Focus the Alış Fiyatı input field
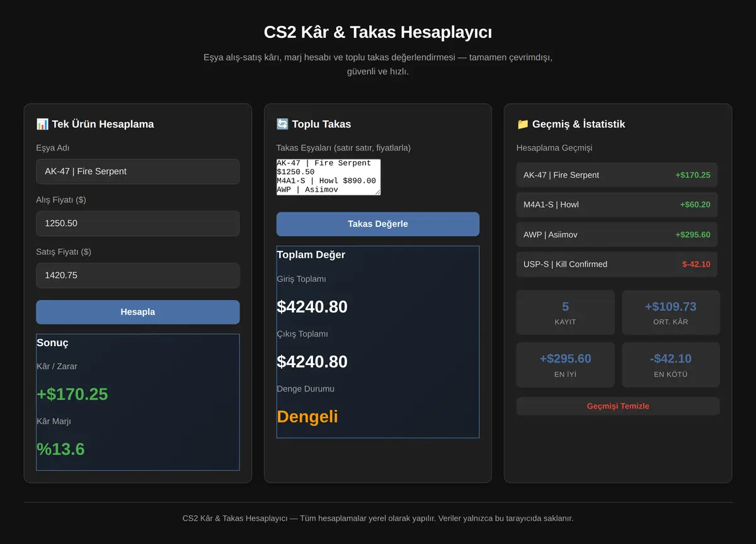Screen dimensions: 756x544 (138, 223)
